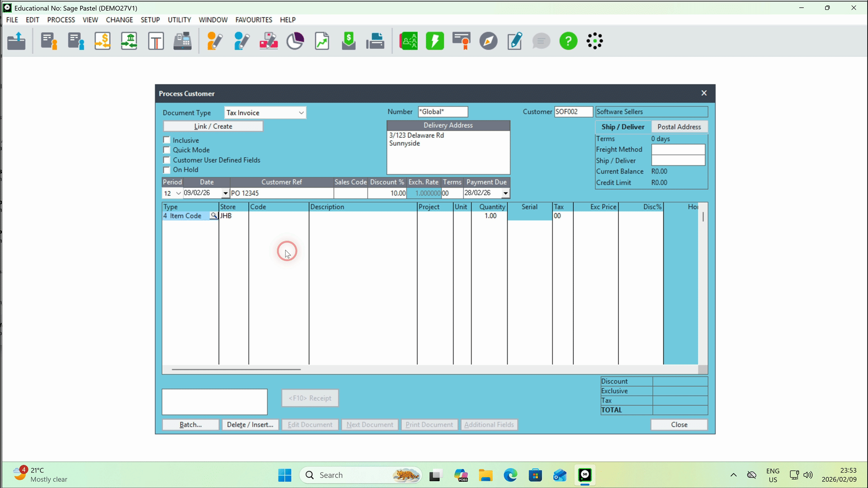Enable the Inclusive checkbox

point(167,140)
